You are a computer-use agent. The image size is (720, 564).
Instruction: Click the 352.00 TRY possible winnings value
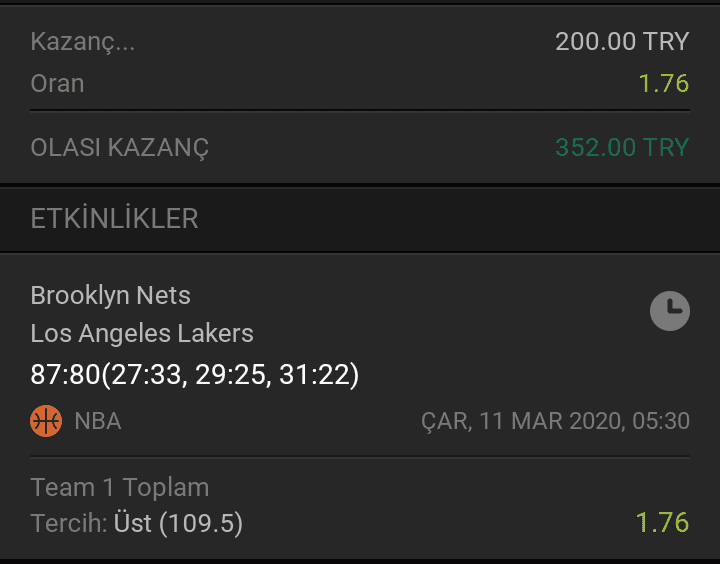tap(622, 147)
